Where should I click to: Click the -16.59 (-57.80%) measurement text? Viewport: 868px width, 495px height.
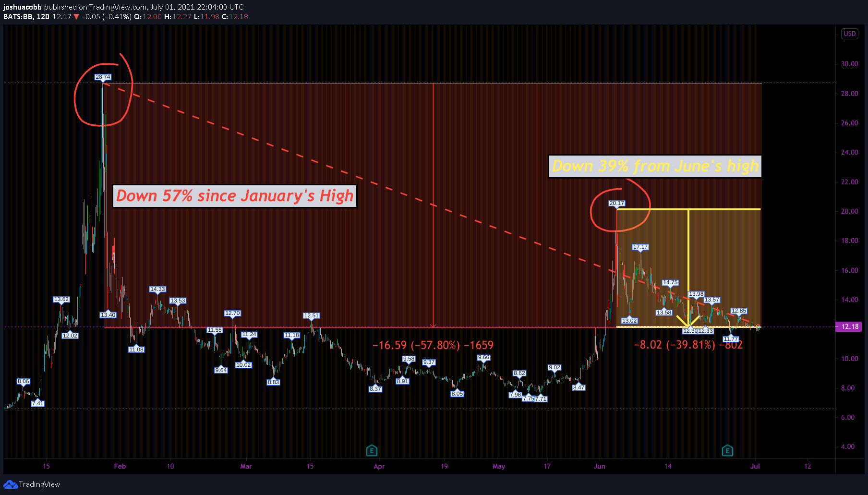[433, 345]
